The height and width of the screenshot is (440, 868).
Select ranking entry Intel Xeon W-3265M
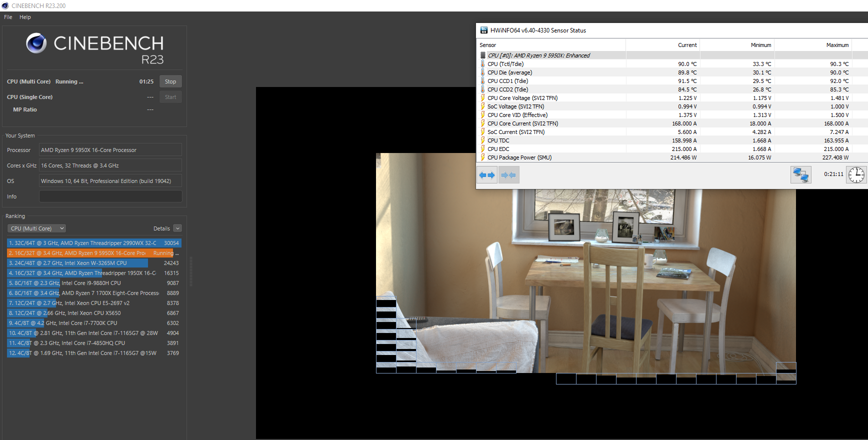[x=94, y=263]
